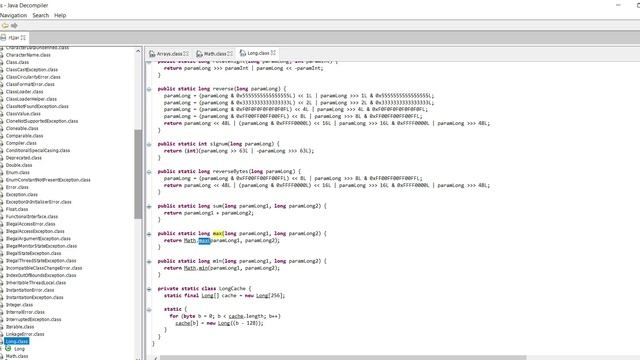Viewport: 640px width, 360px height.
Task: Open the Search menu
Action: click(40, 15)
